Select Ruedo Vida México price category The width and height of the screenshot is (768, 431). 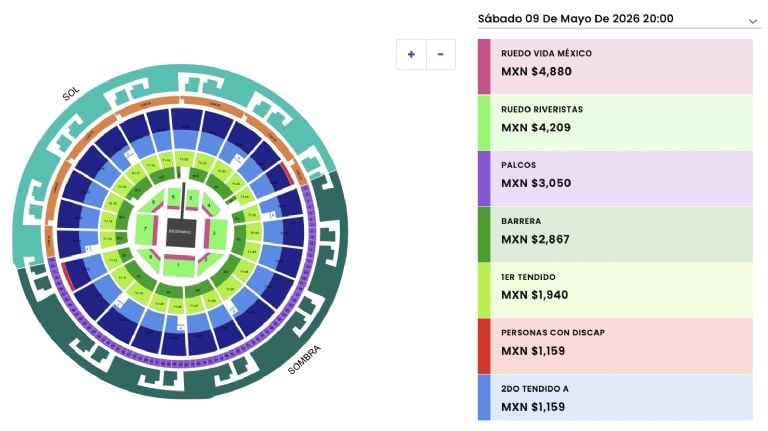pyautogui.click(x=620, y=66)
